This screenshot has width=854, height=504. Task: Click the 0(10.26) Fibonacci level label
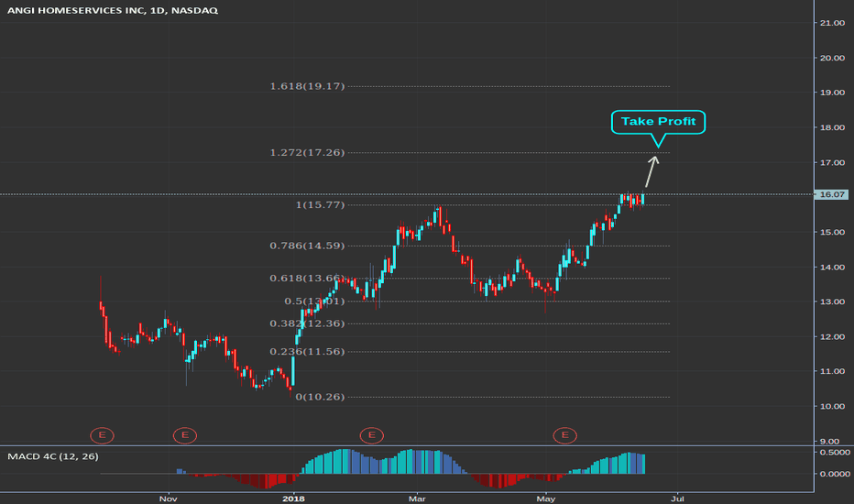click(x=321, y=397)
